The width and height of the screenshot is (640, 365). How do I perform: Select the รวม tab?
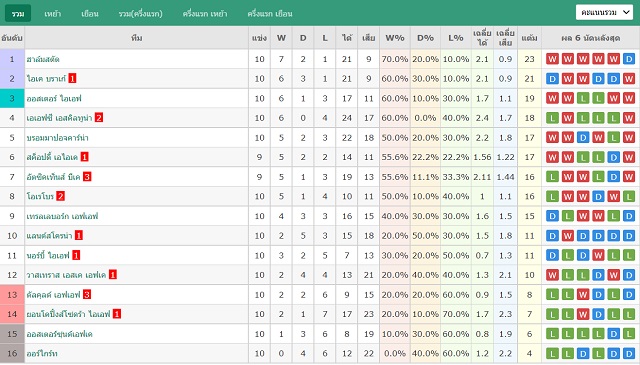tap(18, 13)
